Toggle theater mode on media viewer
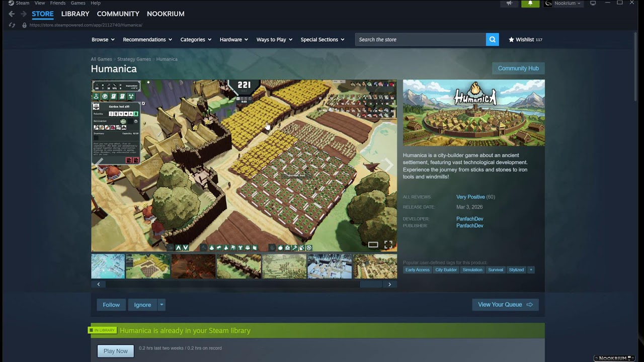 tap(373, 245)
